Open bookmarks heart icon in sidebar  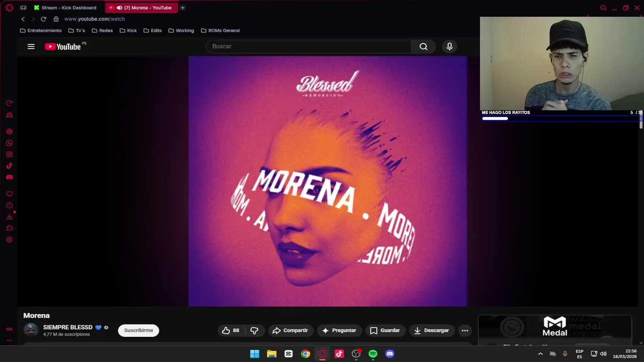tap(9, 194)
